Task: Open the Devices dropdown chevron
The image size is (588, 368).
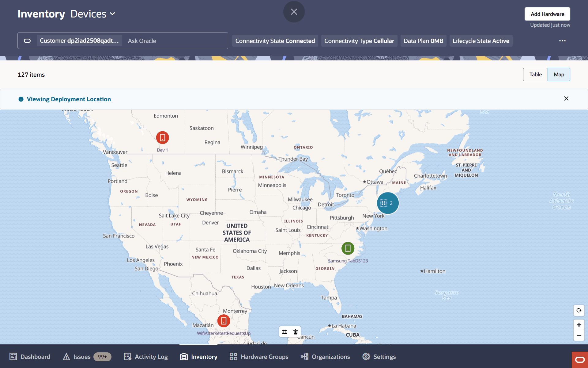Action: tap(112, 14)
